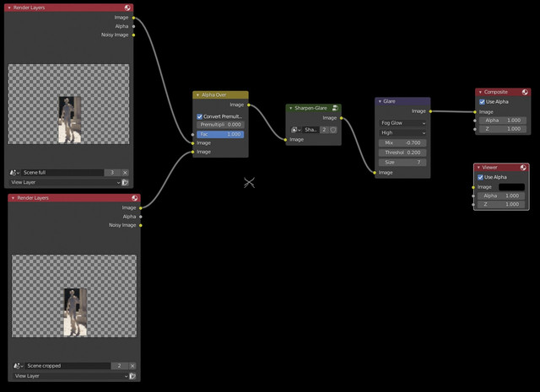Click the Composite node Z input socket

475,129
